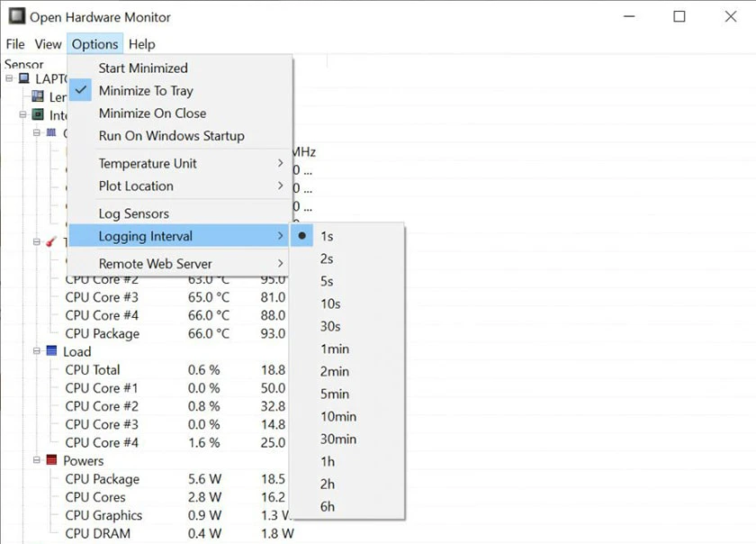This screenshot has height=544, width=756.
Task: Open the Remote Web Server submenu
Action: [x=179, y=264]
